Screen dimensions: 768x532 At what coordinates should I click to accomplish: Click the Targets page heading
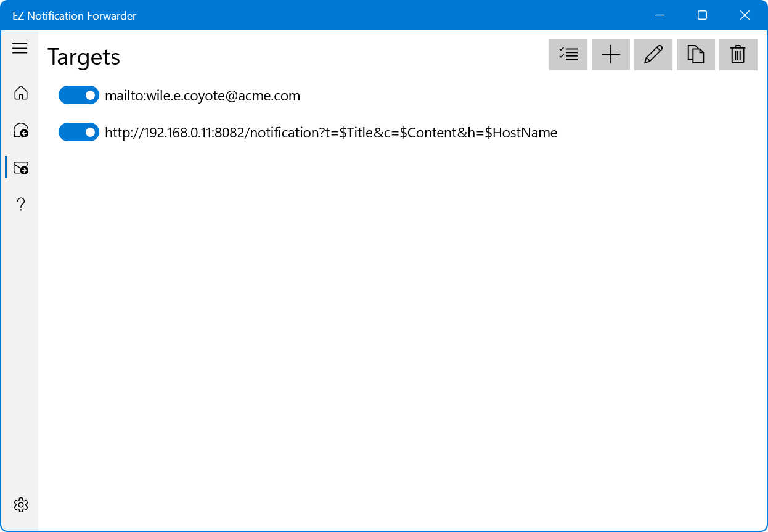[84, 57]
